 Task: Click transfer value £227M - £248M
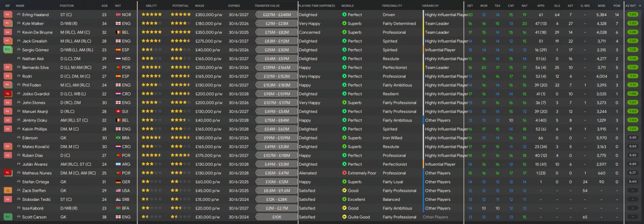[277, 15]
